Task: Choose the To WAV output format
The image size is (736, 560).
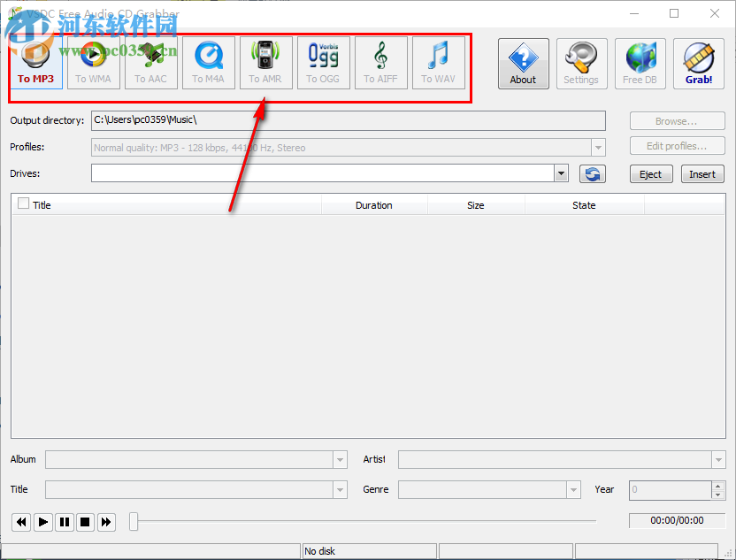Action: (439, 62)
